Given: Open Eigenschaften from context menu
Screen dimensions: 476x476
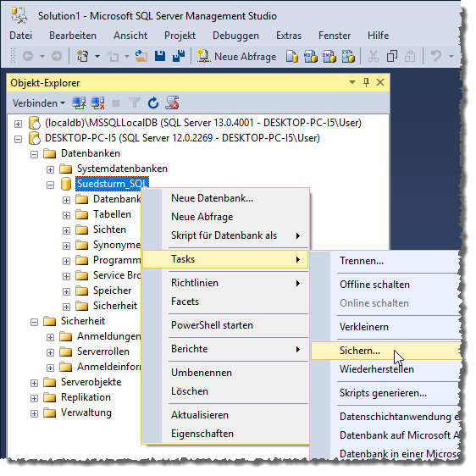Looking at the screenshot, I should click(x=225, y=434).
